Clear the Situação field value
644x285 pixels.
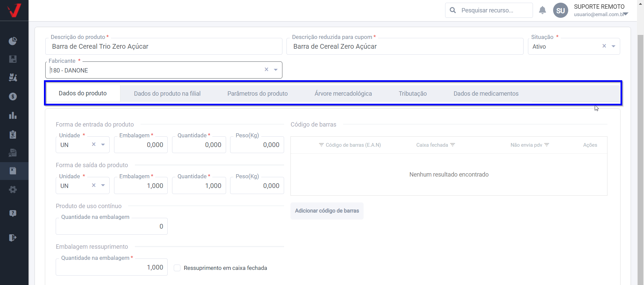point(604,46)
